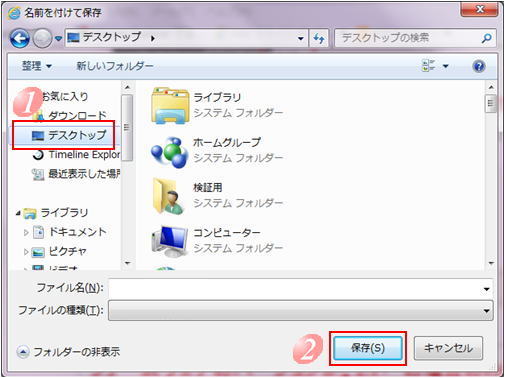Select 最近表示した場所 in favorites
505x378 pixels.
pos(84,174)
